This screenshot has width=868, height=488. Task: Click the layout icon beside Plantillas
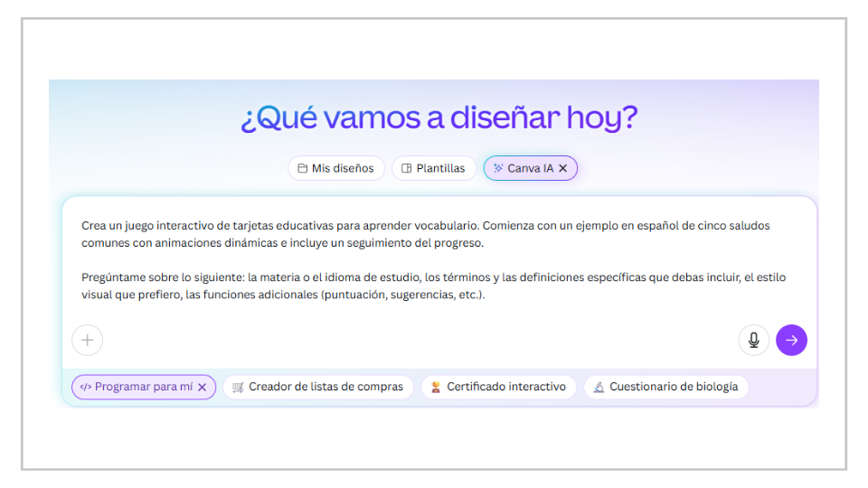click(406, 169)
